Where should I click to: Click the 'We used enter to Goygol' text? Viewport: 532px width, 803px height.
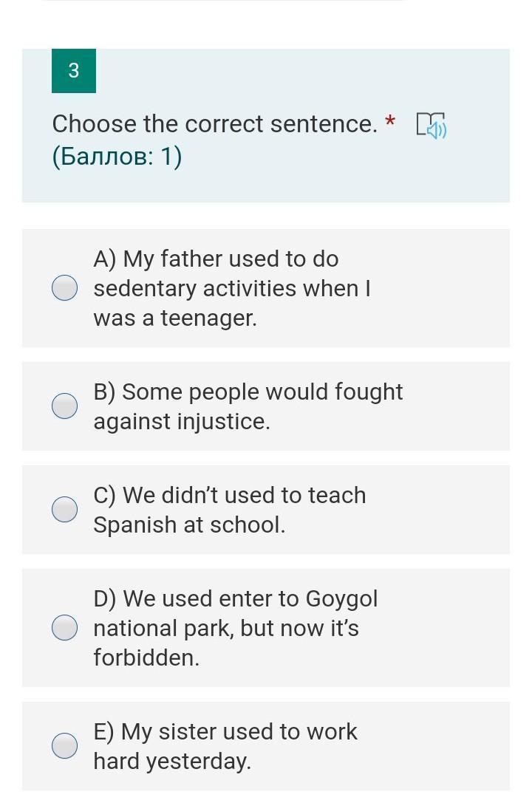pyautogui.click(x=236, y=598)
